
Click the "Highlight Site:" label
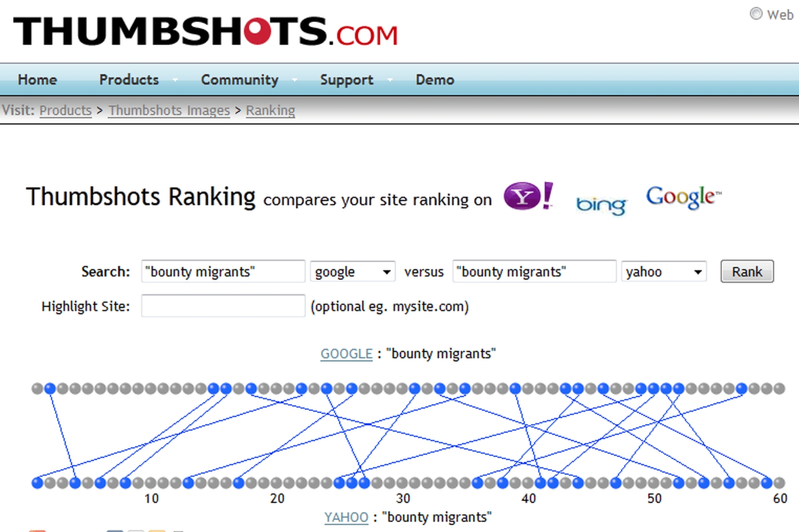pos(85,306)
